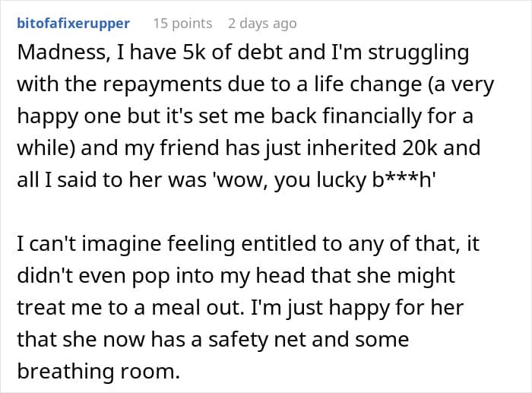Click the phrase treat me to a meal out
The width and height of the screenshot is (532, 393).
pyautogui.click(x=130, y=307)
